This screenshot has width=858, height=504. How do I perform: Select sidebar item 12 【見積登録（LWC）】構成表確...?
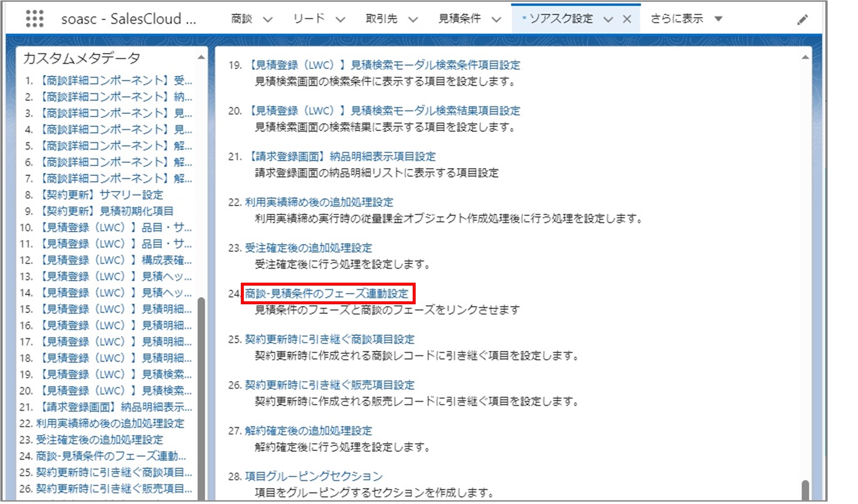tap(114, 260)
